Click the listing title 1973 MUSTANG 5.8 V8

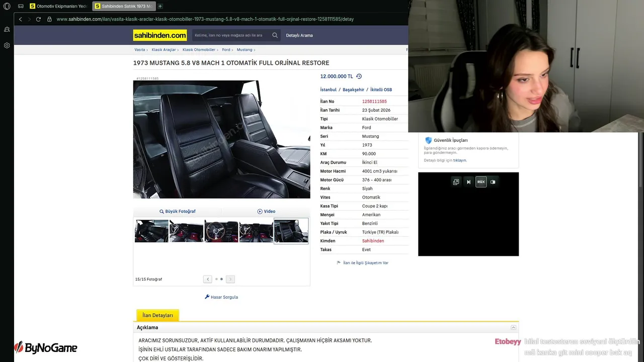click(x=231, y=63)
